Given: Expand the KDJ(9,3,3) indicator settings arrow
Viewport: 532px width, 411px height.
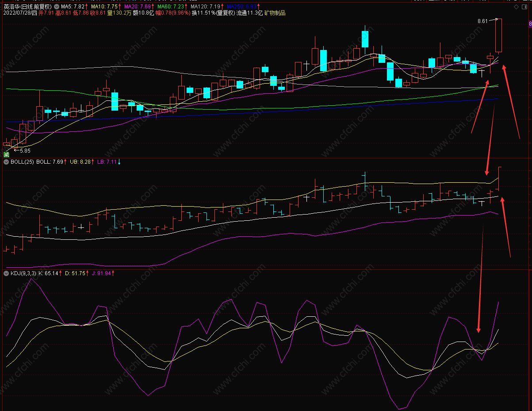Looking at the screenshot, I should tap(6, 273).
